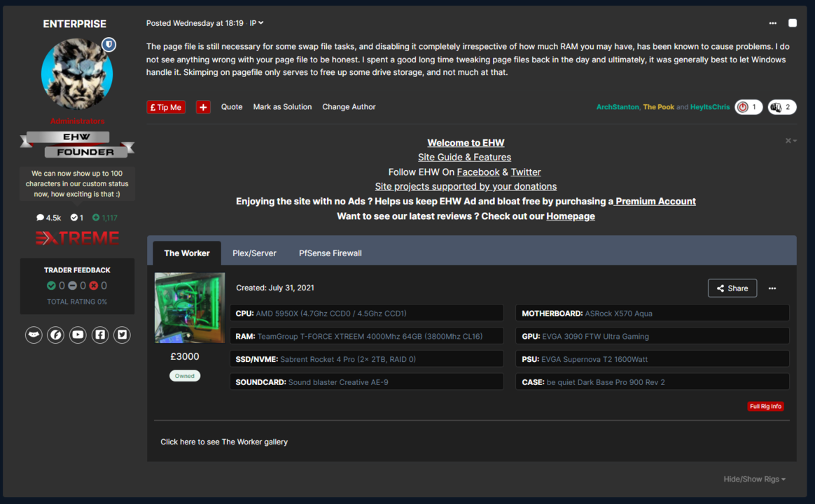Switch to the PfSense Firewall tab
Image resolution: width=815 pixels, height=504 pixels.
330,253
